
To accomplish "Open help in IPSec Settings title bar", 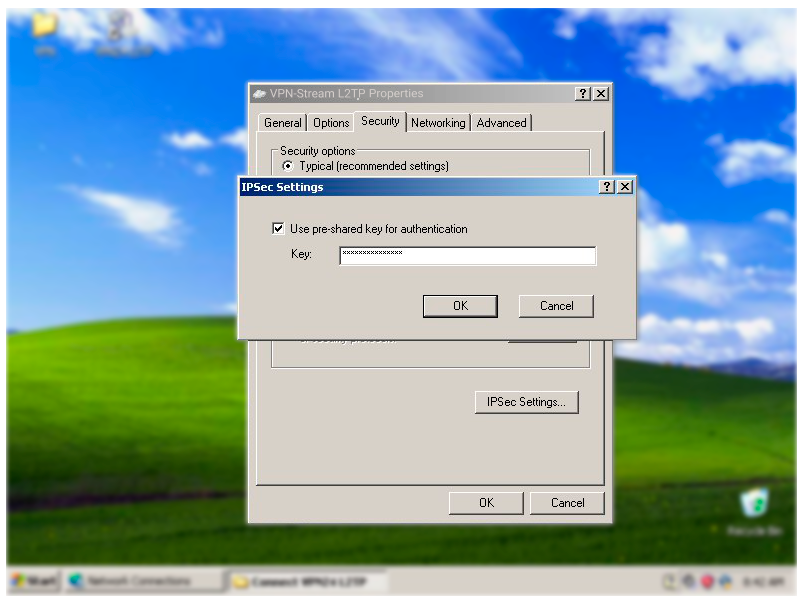I will tap(607, 187).
